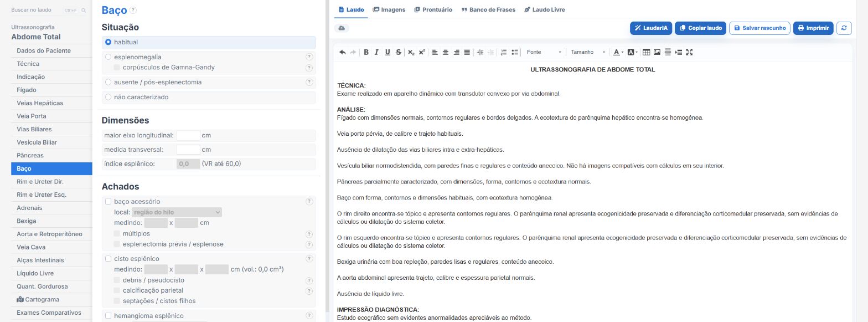Open the Prontuário tab
Image resolution: width=868 pixels, height=322 pixels.
coord(433,9)
